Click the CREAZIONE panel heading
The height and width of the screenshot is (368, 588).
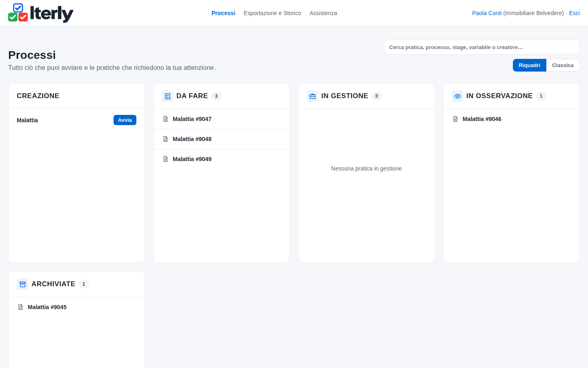pyautogui.click(x=38, y=96)
